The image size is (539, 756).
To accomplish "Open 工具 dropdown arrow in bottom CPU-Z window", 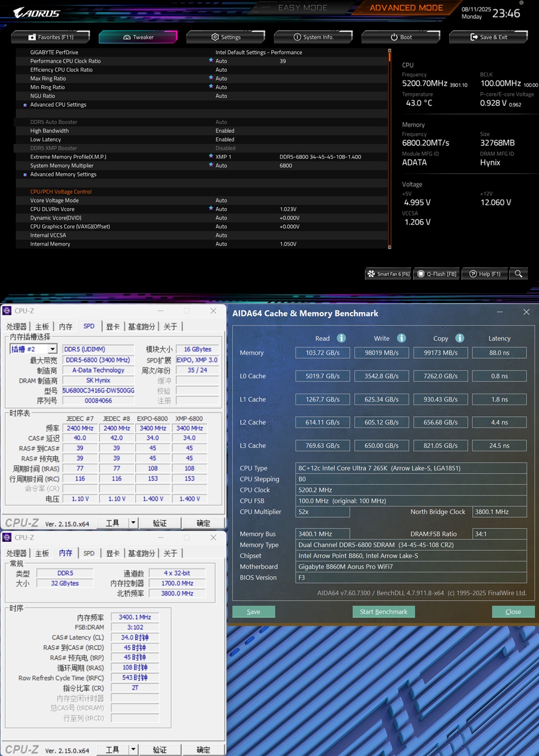I will click(133, 750).
